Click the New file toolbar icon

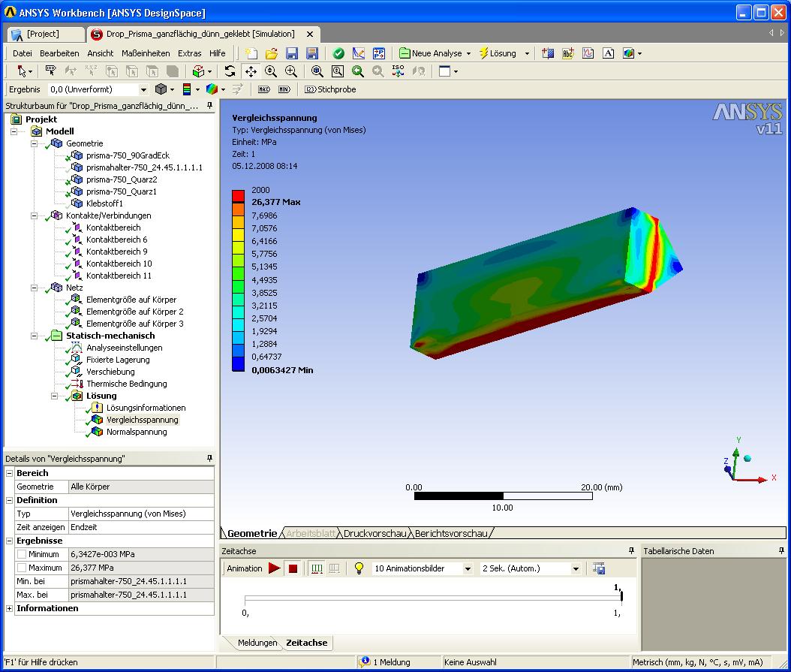pos(251,53)
